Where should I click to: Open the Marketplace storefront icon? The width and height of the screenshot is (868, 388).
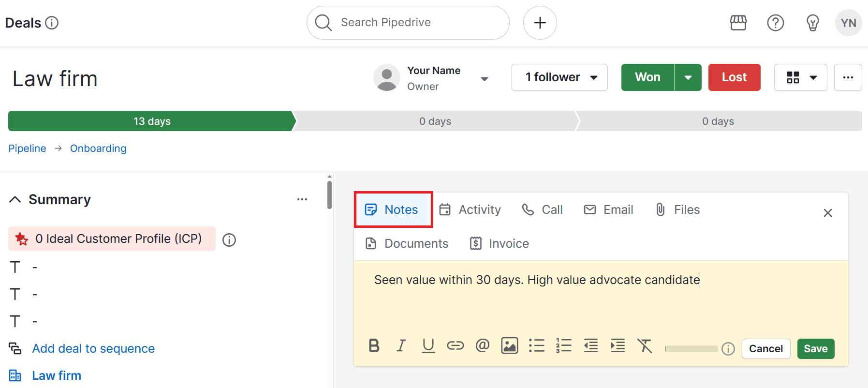738,23
